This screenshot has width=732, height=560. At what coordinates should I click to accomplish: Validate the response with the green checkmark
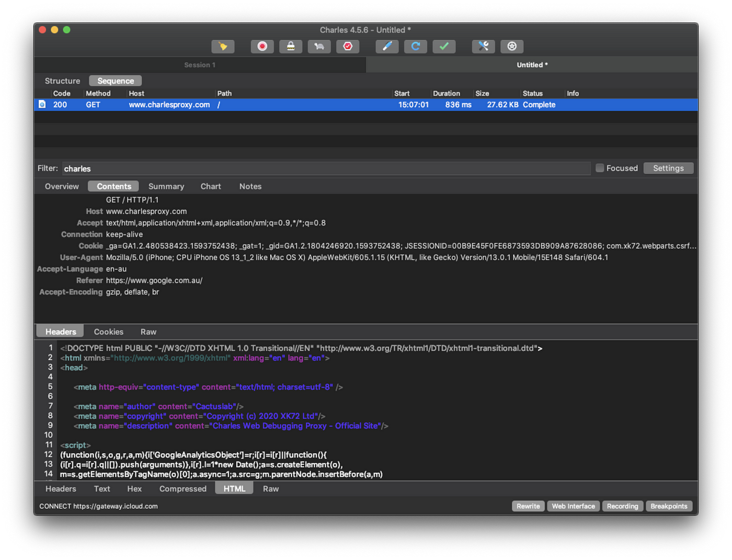click(444, 47)
